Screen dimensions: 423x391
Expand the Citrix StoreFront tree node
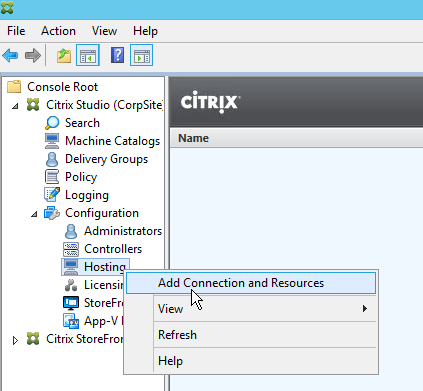(x=15, y=340)
